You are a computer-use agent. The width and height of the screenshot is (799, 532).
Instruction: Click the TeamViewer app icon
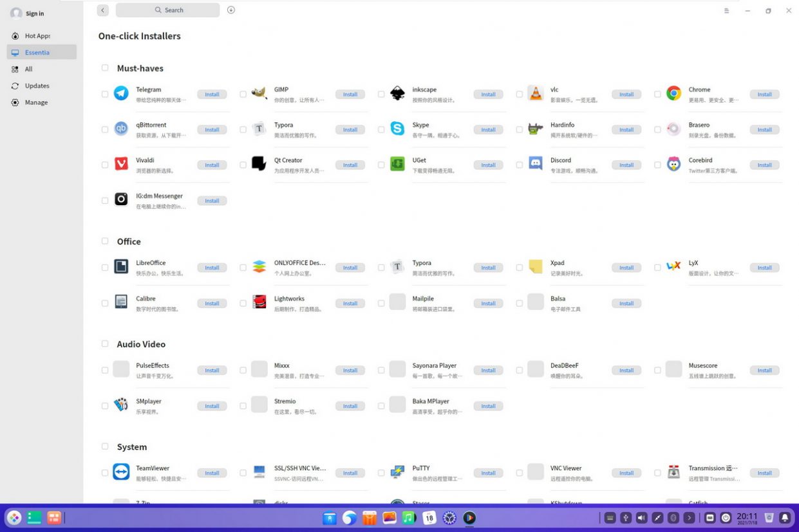tap(121, 472)
